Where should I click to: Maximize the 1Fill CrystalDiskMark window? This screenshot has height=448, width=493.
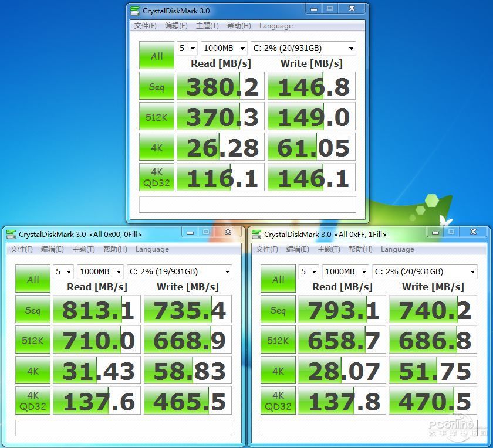tap(451, 232)
